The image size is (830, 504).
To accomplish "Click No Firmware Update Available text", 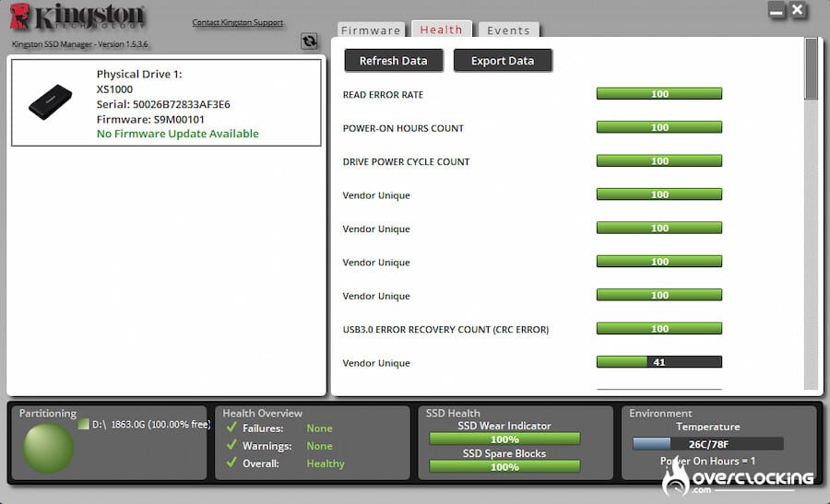I will tap(177, 134).
